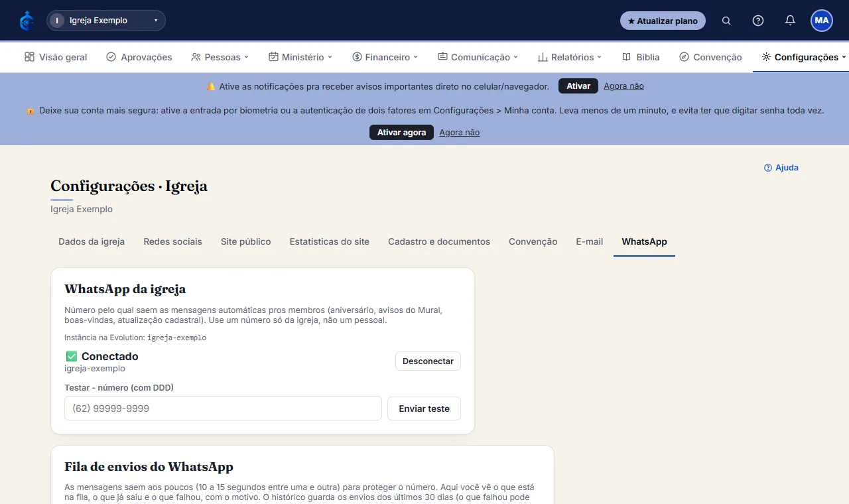
Task: Click the Aprovações checkmark icon
Action: 111,57
